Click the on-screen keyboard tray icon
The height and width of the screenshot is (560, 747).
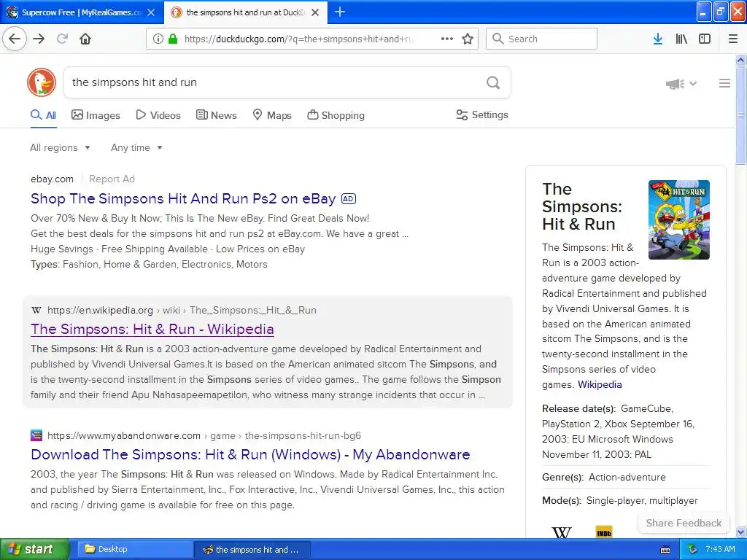point(665,550)
